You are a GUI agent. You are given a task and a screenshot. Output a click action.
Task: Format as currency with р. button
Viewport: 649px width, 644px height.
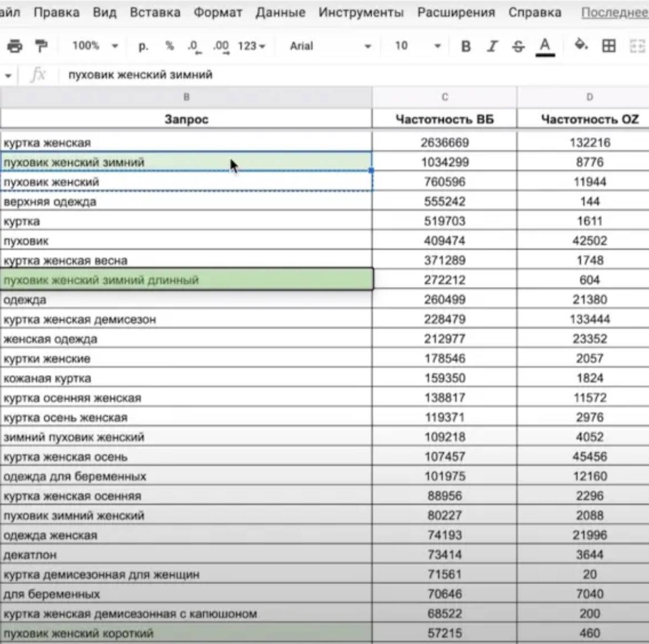pyautogui.click(x=143, y=46)
